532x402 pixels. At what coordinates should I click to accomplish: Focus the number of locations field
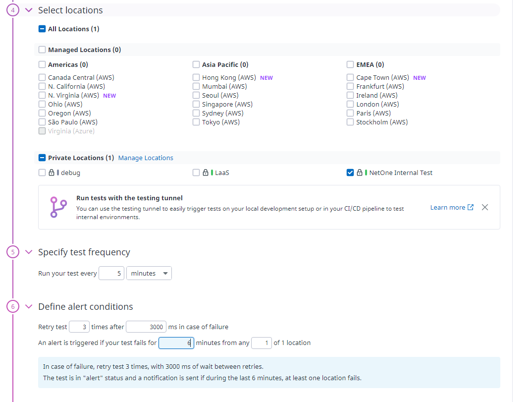[261, 343]
